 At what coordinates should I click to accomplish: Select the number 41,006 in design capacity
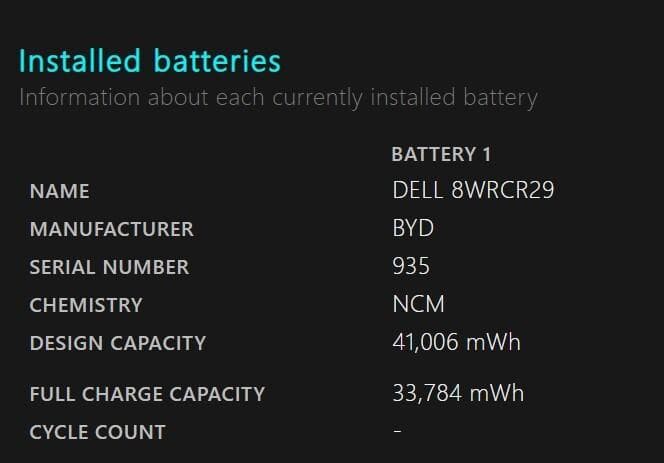pos(426,342)
